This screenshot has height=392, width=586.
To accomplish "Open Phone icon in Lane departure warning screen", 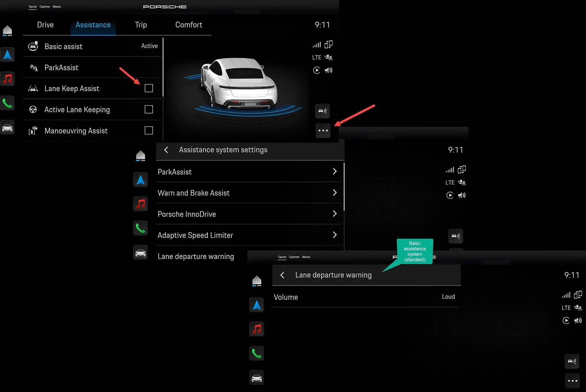I will click(257, 353).
